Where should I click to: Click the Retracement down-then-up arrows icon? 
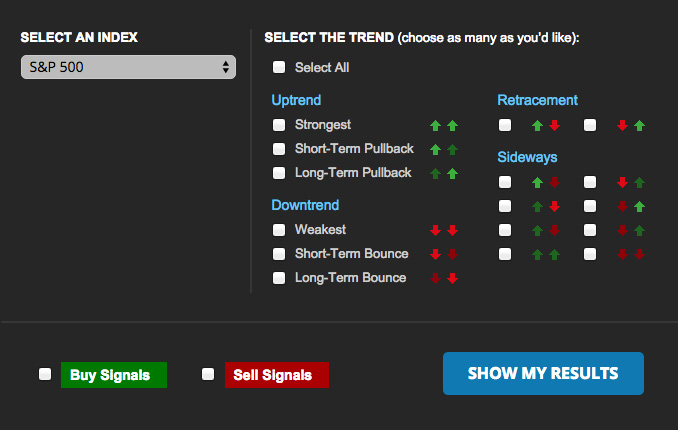631,125
